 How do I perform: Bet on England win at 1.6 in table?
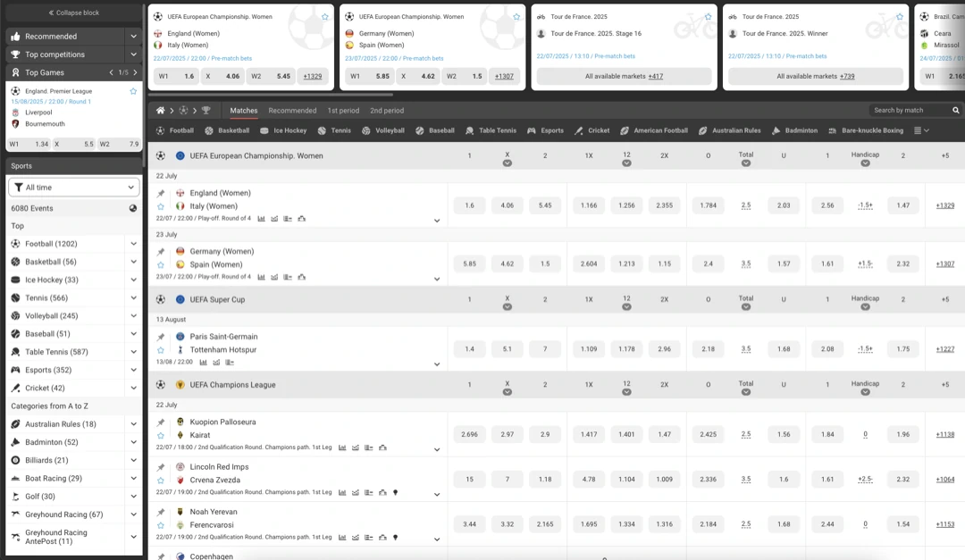pyautogui.click(x=470, y=205)
